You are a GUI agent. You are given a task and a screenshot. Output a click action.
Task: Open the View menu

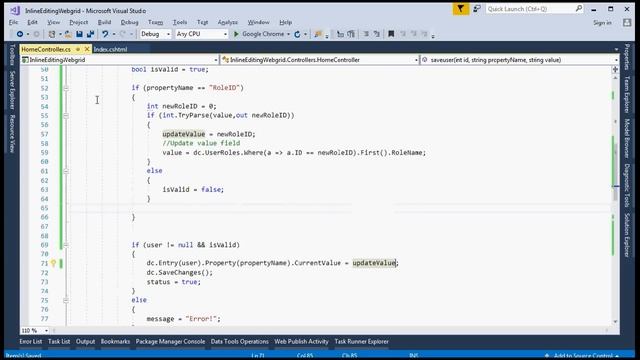tap(53, 22)
